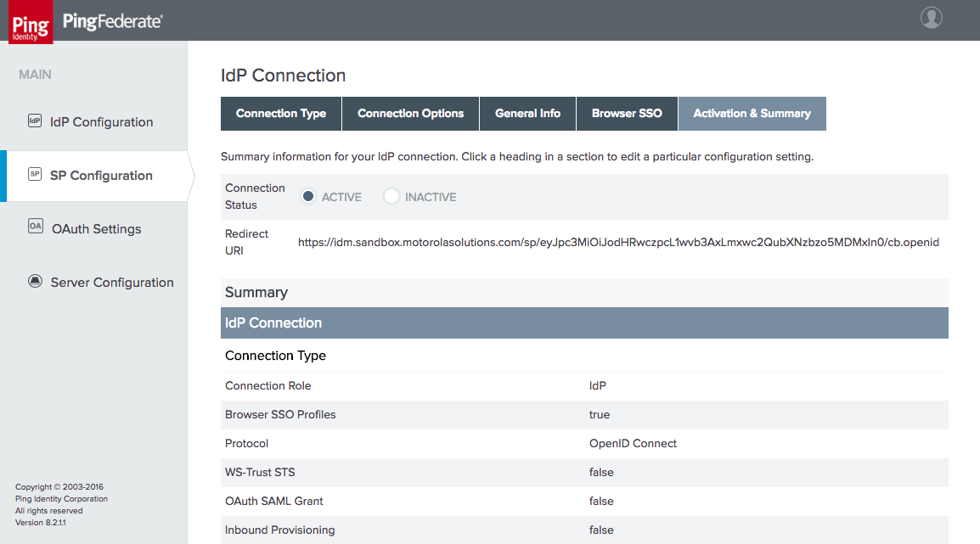
Task: Click the PingFederate product title
Action: [112, 21]
